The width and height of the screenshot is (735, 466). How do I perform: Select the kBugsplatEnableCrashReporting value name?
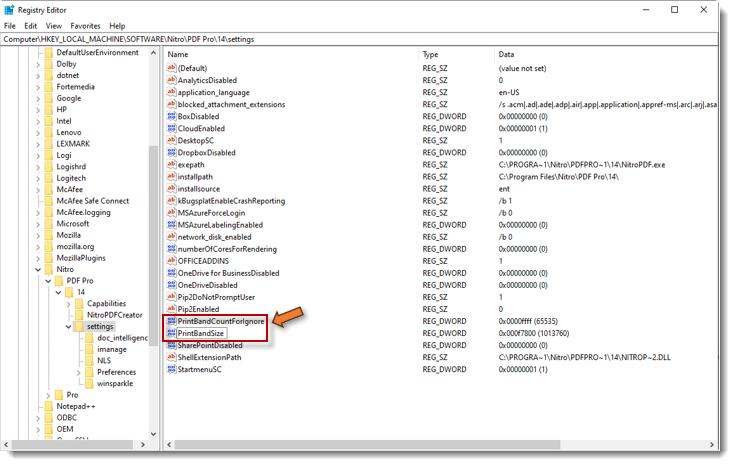[231, 201]
